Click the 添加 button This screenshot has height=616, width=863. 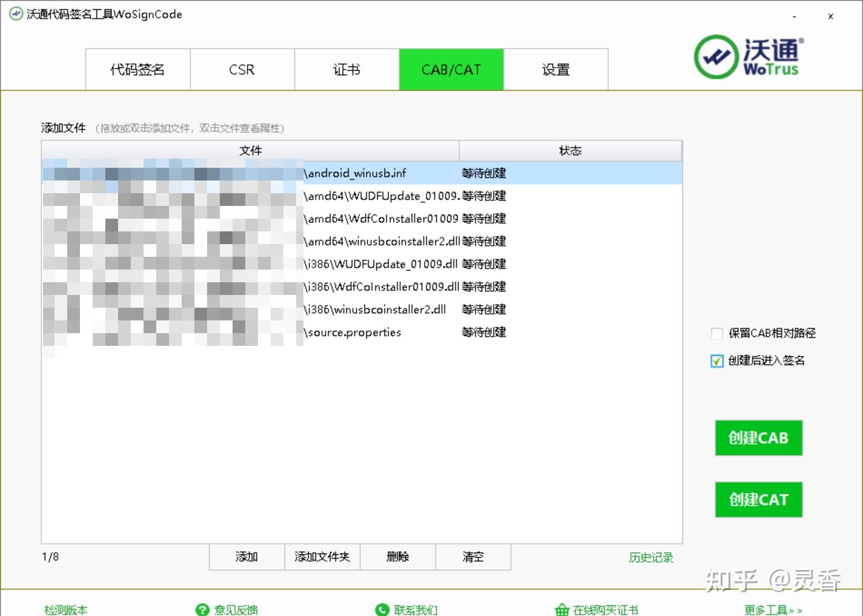coord(246,557)
